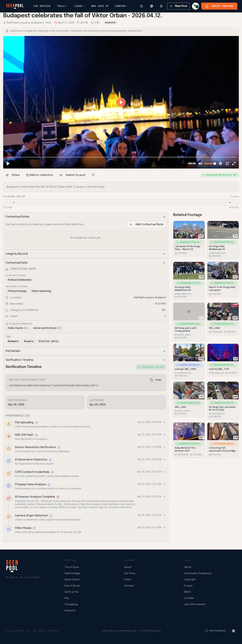Click status icon next to C2PA Content Credentials
Screen dimensions: 242x644
(x=52, y=472)
